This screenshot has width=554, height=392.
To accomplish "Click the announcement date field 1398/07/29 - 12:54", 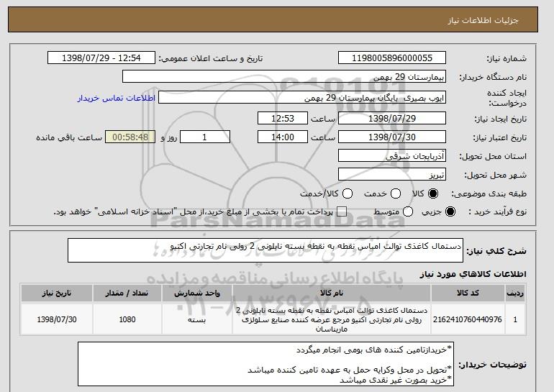I will [x=101, y=58].
